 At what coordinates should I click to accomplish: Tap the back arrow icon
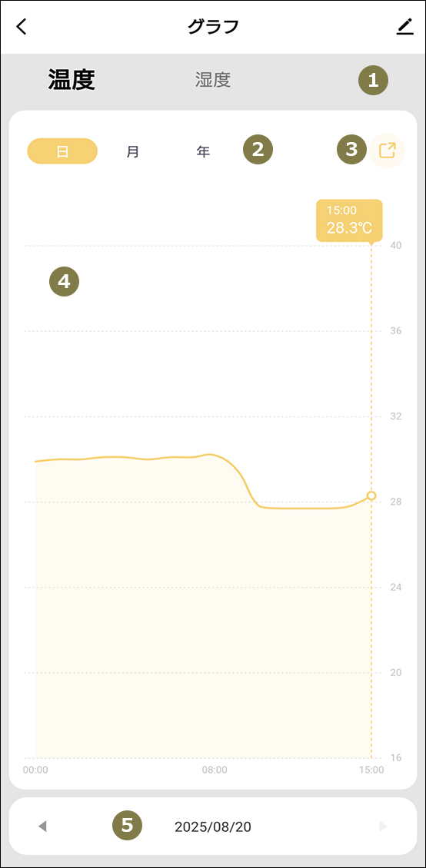[x=21, y=27]
